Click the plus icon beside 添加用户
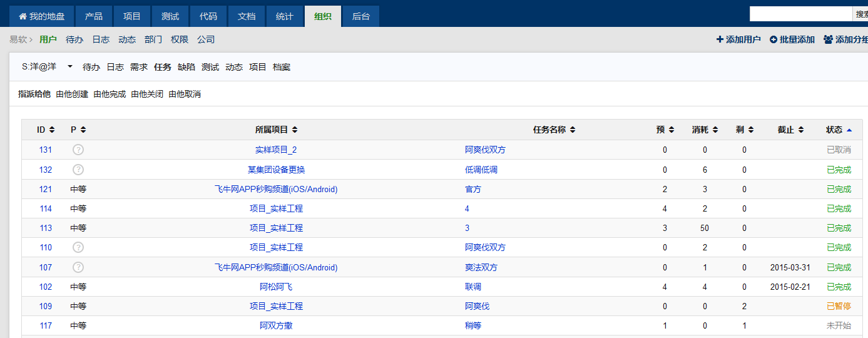The width and height of the screenshot is (868, 338). pos(720,39)
